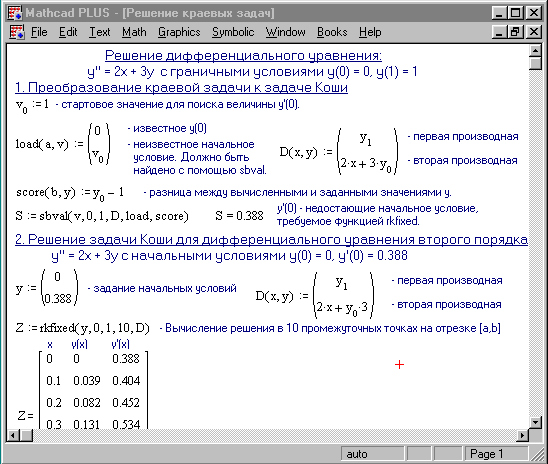Click matrix cell 0.131

tap(87, 424)
